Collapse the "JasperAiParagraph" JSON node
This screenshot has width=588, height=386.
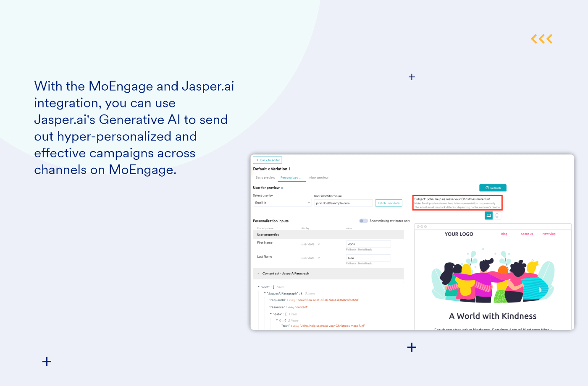click(x=265, y=293)
